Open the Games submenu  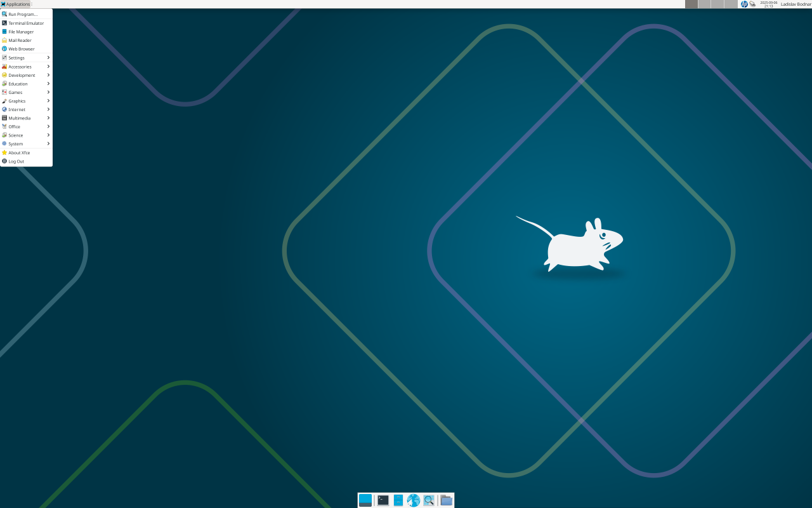tap(26, 92)
